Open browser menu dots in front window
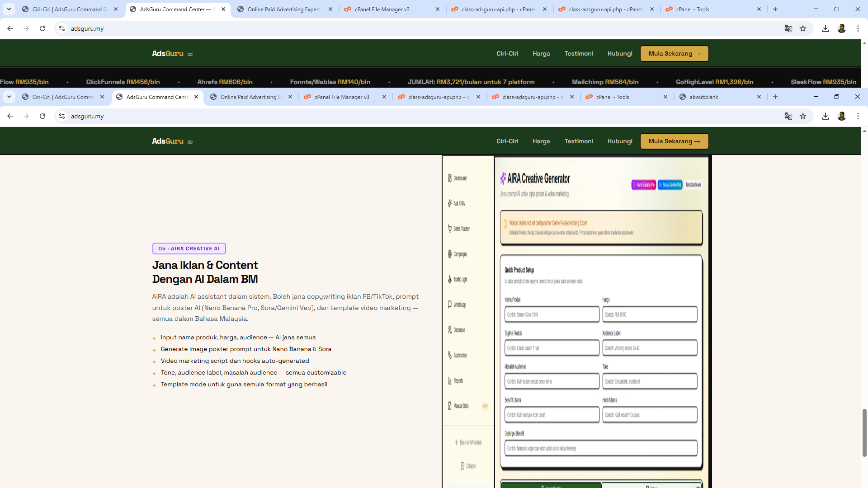The width and height of the screenshot is (868, 488). tap(858, 116)
